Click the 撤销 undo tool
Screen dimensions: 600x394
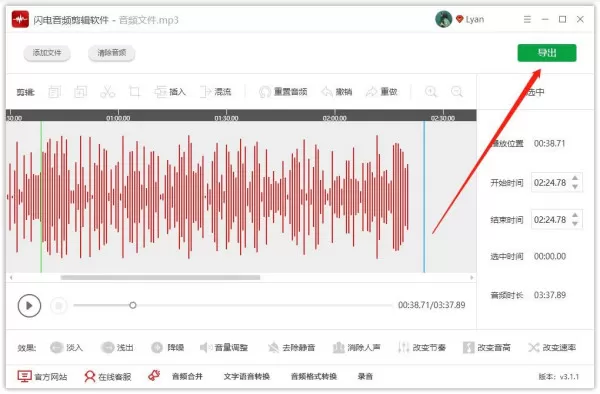(x=336, y=92)
